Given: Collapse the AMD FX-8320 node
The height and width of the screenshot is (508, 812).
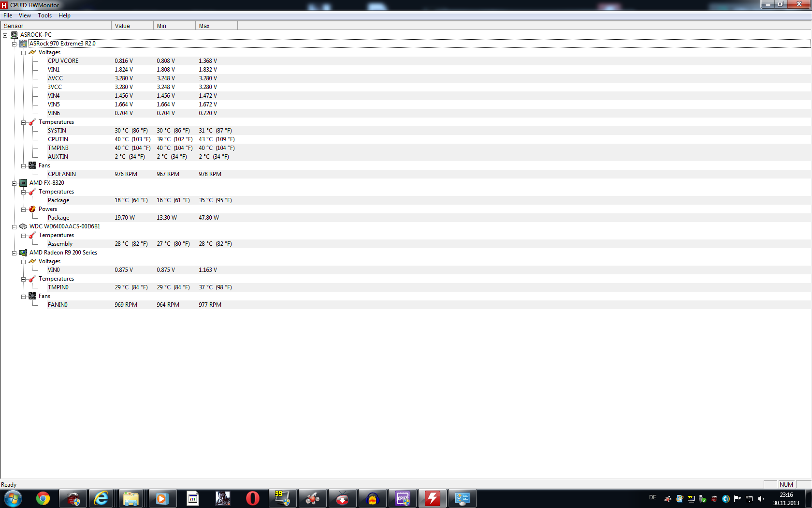Looking at the screenshot, I should click(x=14, y=183).
